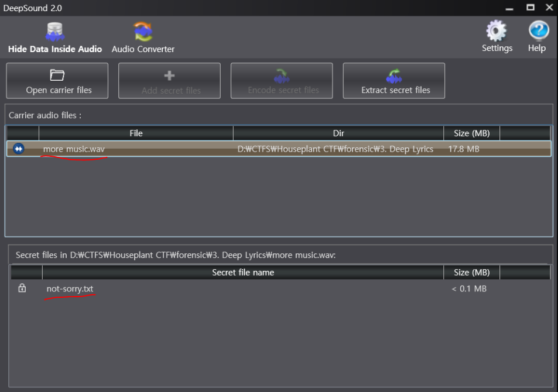Image resolution: width=558 pixels, height=392 pixels.
Task: Open the Hide Data Inside Audio tab
Action: 55,37
